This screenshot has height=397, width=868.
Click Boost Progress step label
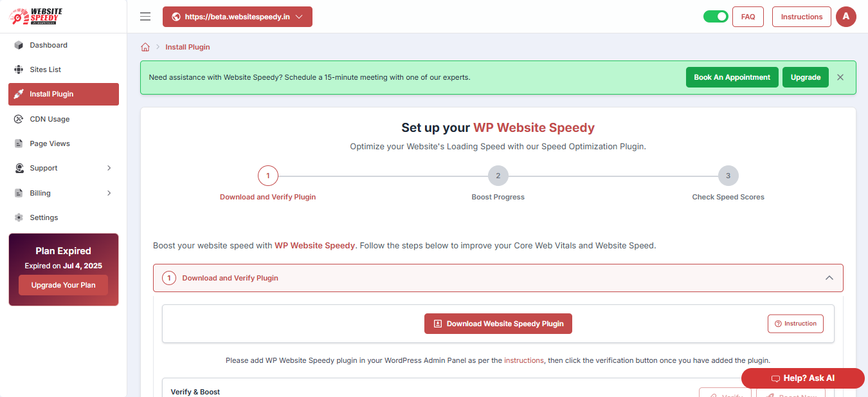pyautogui.click(x=498, y=197)
